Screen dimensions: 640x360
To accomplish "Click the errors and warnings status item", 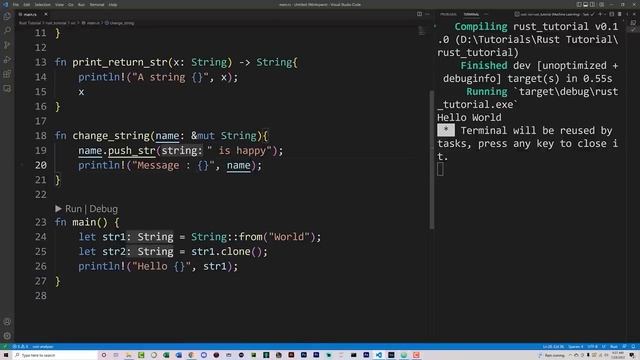I will 20,347.
